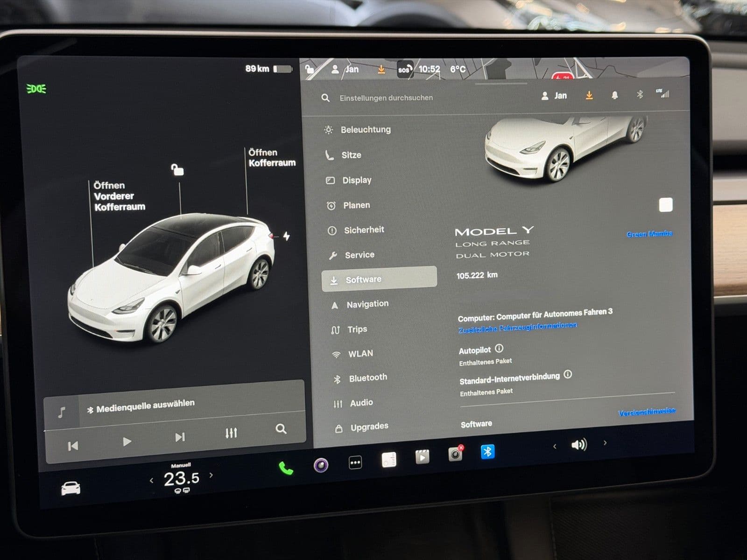Tap the blue Bluetooth app icon
This screenshot has height=560, width=747.
click(487, 451)
